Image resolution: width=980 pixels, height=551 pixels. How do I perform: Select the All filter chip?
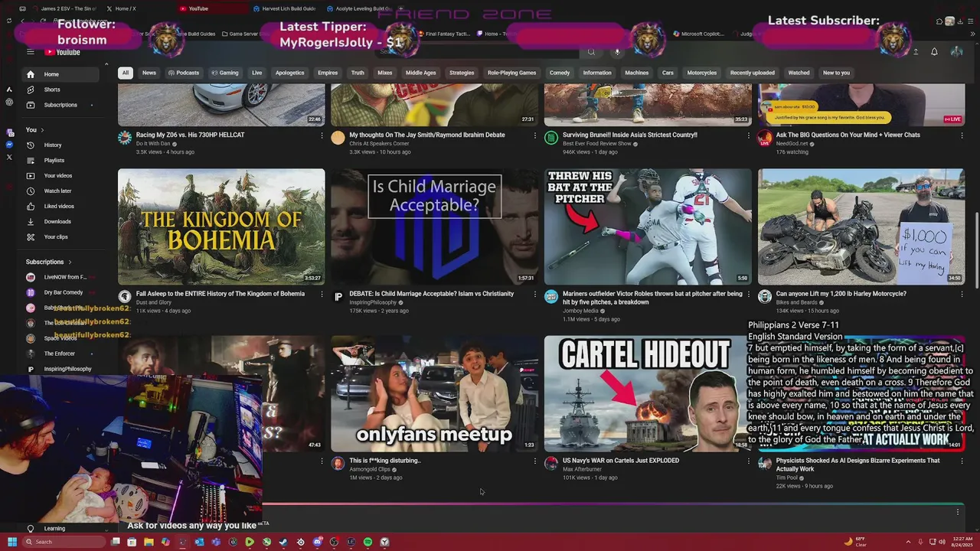tap(125, 73)
